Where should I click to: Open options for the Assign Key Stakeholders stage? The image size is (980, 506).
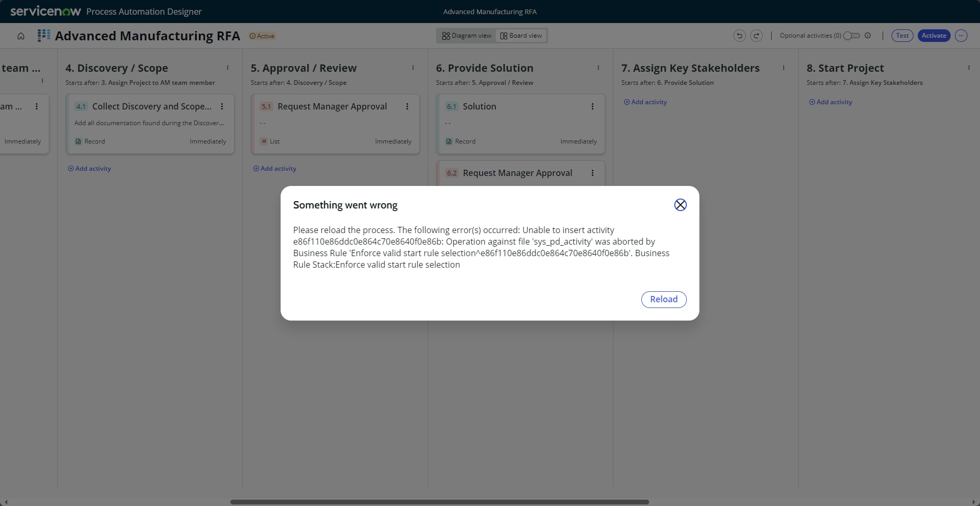(x=784, y=68)
